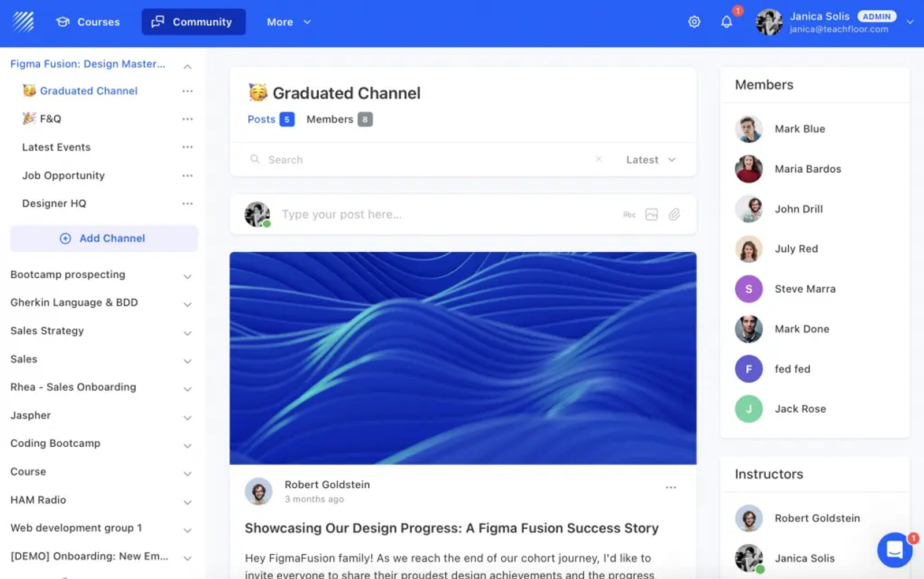Click the Teachfloor striped logo

pos(23,22)
